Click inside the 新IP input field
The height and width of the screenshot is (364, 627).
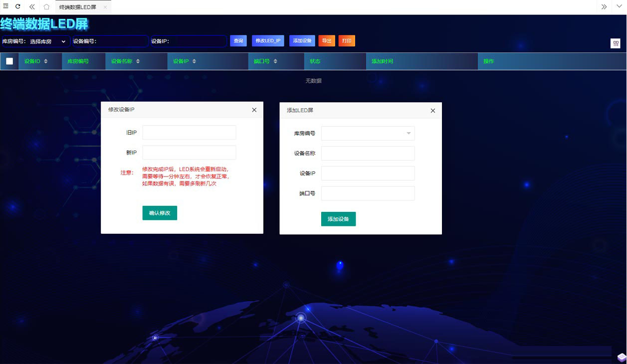point(189,152)
